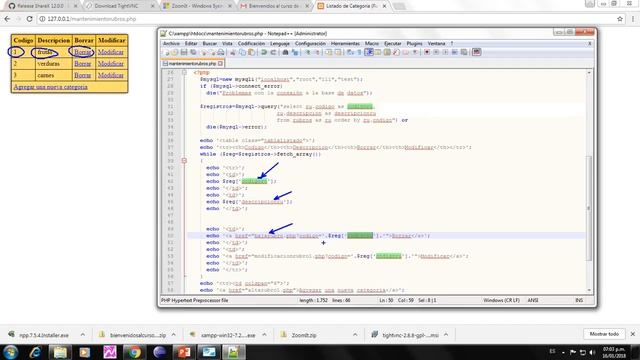This screenshot has width=640, height=360.
Task: Click scrollbar down arrow in Notepad++ editor
Action: click(589, 290)
